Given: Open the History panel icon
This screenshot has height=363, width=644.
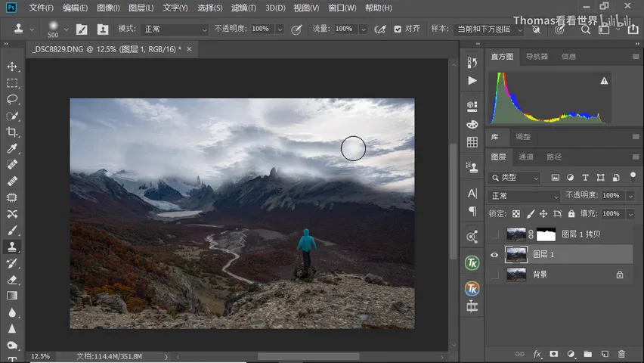Looking at the screenshot, I should pos(472,63).
